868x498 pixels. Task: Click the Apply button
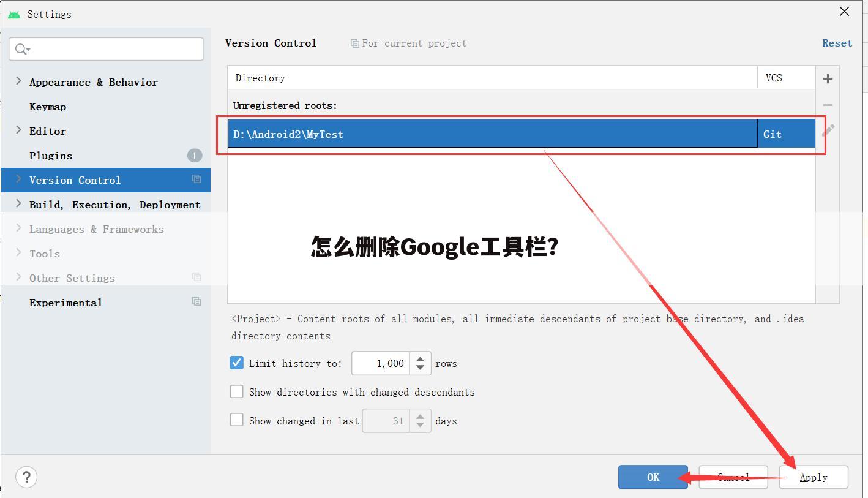click(x=814, y=477)
